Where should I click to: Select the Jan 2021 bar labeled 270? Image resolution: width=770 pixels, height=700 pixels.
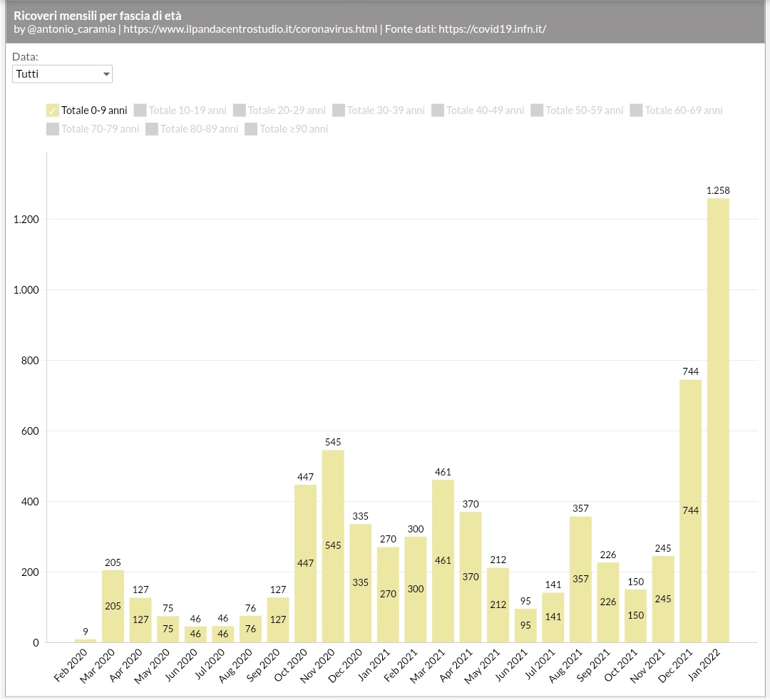click(x=388, y=595)
